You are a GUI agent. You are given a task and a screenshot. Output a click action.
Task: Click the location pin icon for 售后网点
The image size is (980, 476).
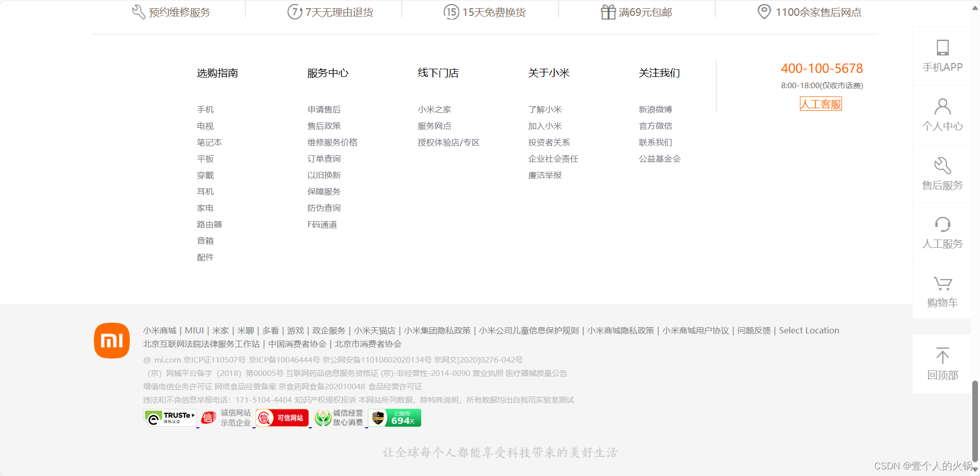tap(764, 12)
